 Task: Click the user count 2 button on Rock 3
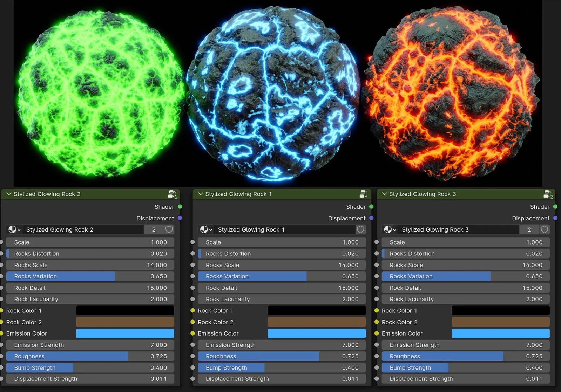point(529,229)
